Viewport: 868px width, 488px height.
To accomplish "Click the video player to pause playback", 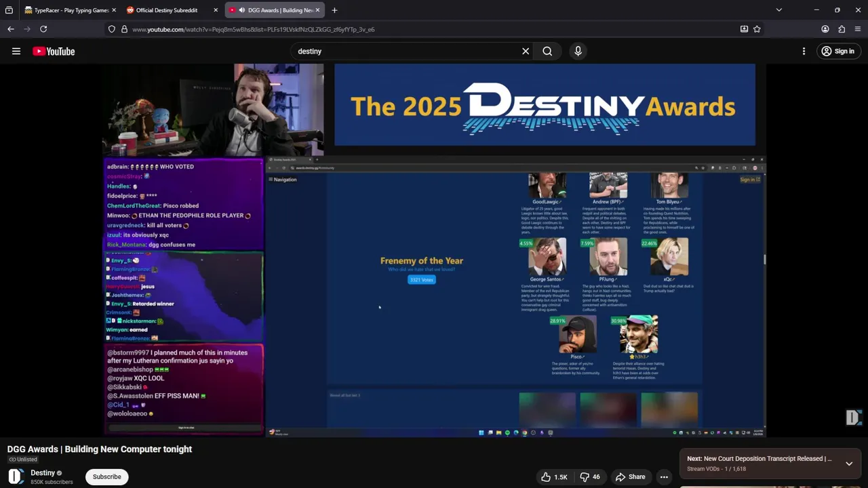I will pyautogui.click(x=434, y=251).
